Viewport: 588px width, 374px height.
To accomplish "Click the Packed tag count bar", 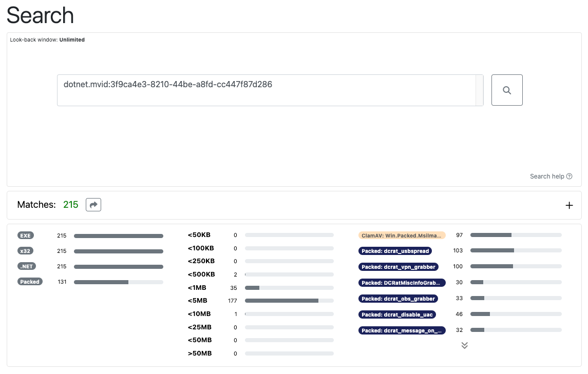I will pos(119,282).
